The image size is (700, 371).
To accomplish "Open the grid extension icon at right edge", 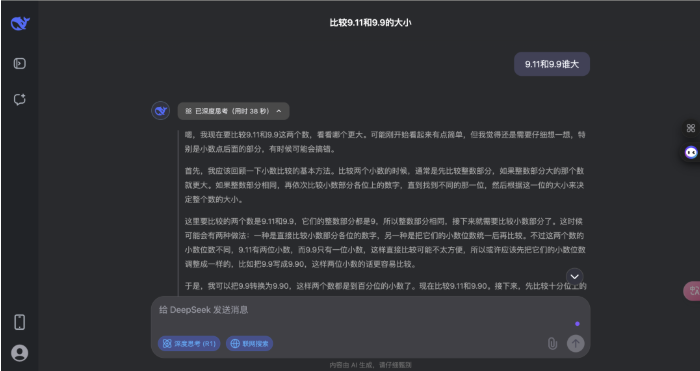I will [691, 128].
